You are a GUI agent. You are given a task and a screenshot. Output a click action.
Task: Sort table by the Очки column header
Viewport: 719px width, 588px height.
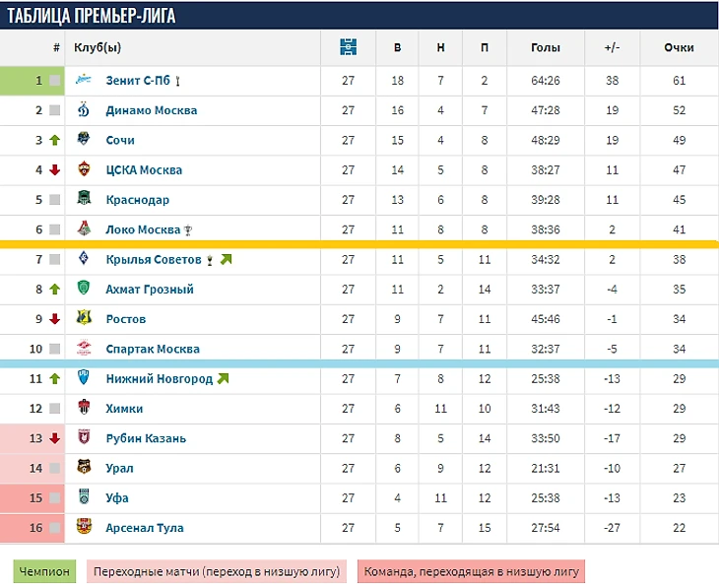pos(679,47)
